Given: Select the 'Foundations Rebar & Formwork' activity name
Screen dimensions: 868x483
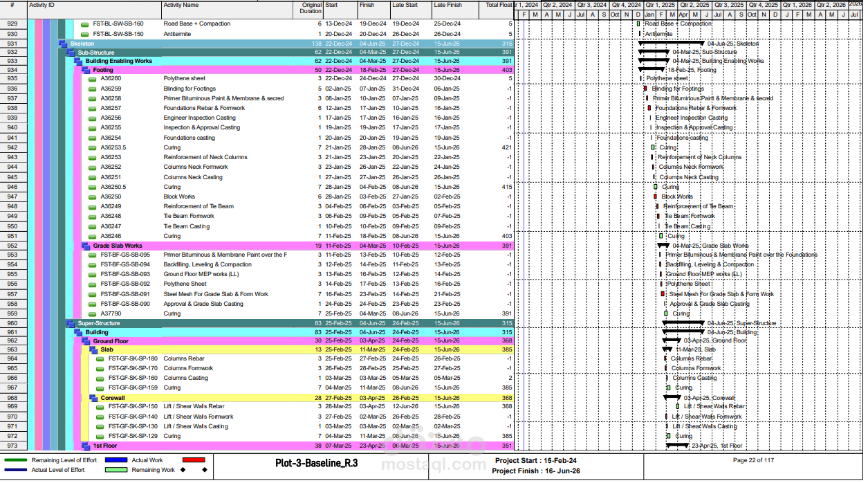Looking at the screenshot, I should [204, 108].
